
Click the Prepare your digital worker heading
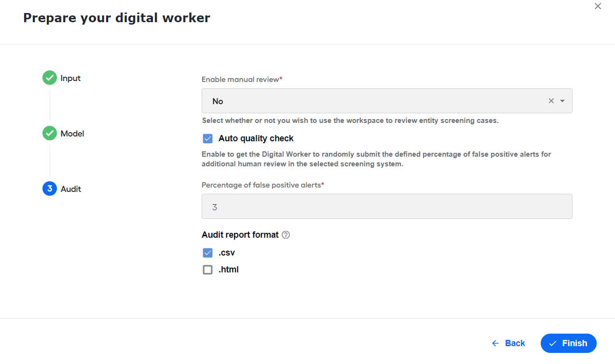[x=117, y=18]
